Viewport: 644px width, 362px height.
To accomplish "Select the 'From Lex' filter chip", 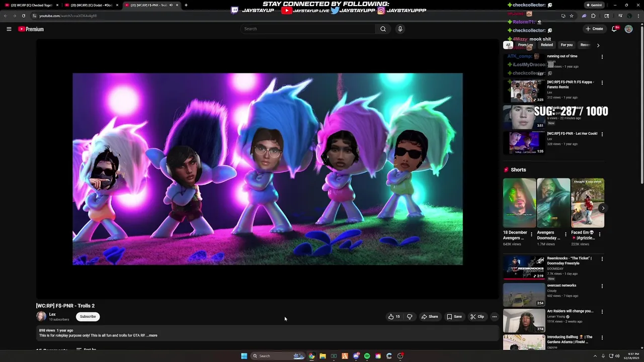I will [x=525, y=45].
